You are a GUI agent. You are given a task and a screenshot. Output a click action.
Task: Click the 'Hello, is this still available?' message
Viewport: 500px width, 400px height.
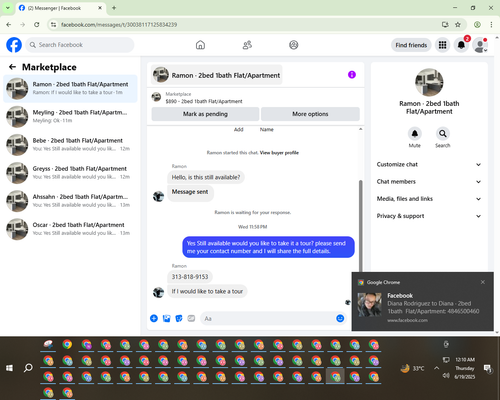[x=206, y=177]
